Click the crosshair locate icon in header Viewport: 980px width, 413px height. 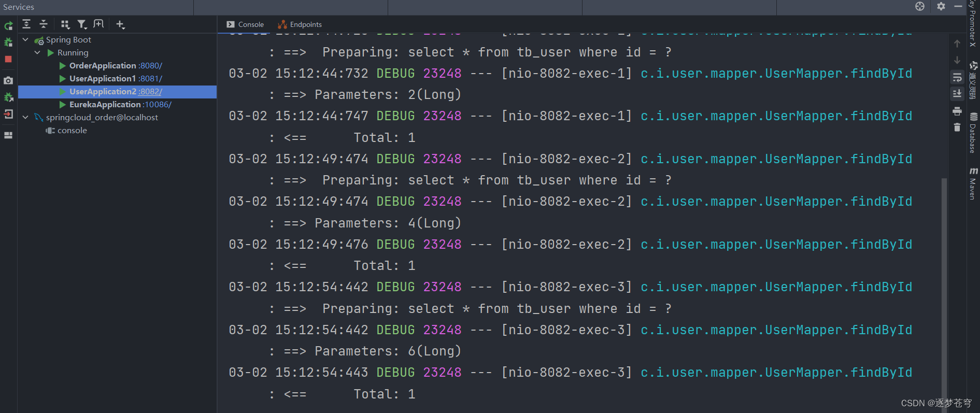920,6
